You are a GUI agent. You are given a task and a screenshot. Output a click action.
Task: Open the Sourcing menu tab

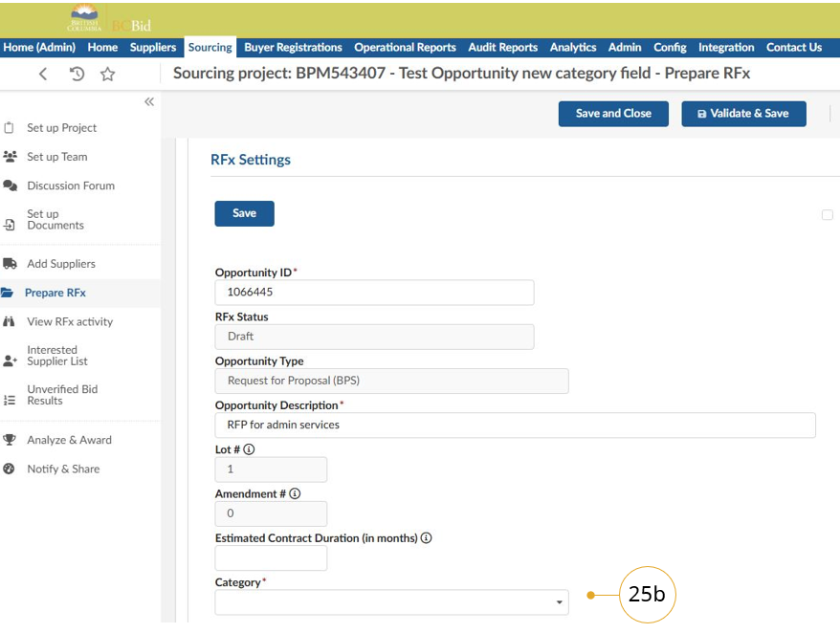tap(210, 47)
